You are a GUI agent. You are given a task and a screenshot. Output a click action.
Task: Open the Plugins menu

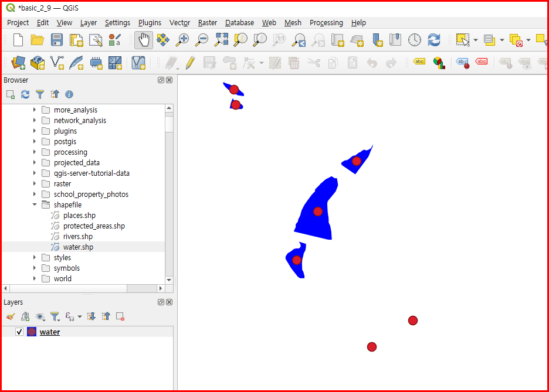click(150, 23)
